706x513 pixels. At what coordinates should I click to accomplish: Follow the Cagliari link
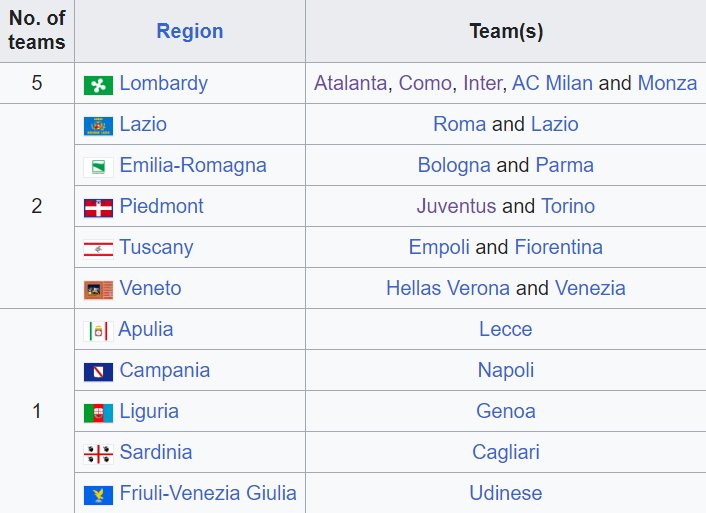pos(506,452)
